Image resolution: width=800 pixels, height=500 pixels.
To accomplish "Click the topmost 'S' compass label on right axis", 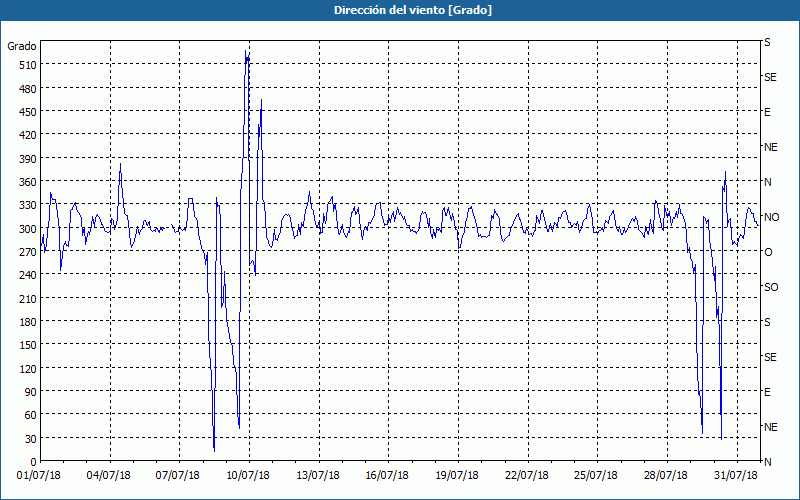I will 767,42.
